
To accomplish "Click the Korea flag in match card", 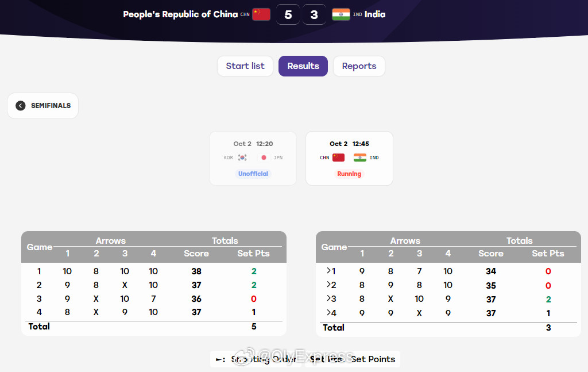I will (242, 158).
